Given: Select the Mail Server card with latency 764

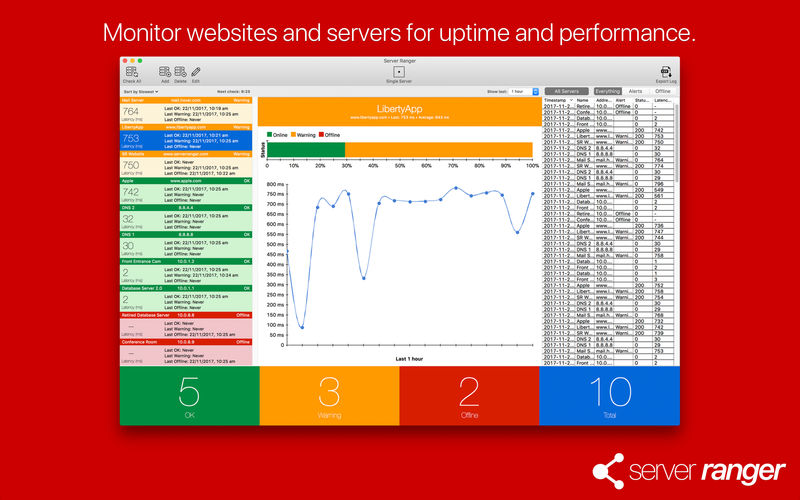Looking at the screenshot, I should tap(186, 111).
